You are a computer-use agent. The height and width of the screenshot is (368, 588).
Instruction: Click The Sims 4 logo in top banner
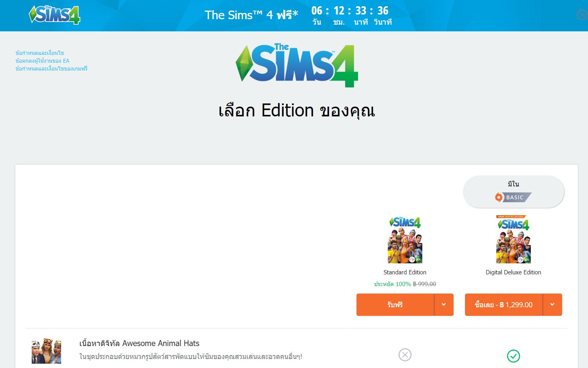[x=54, y=15]
